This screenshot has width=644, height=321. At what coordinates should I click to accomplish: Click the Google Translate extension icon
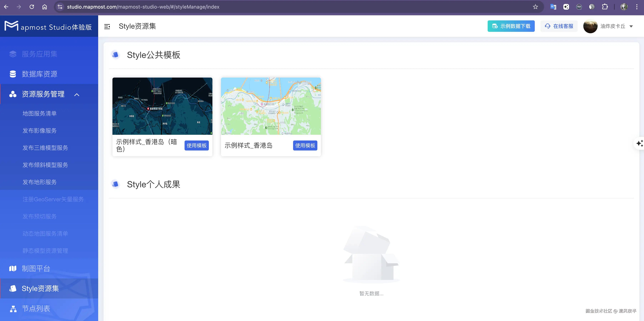[x=553, y=7]
